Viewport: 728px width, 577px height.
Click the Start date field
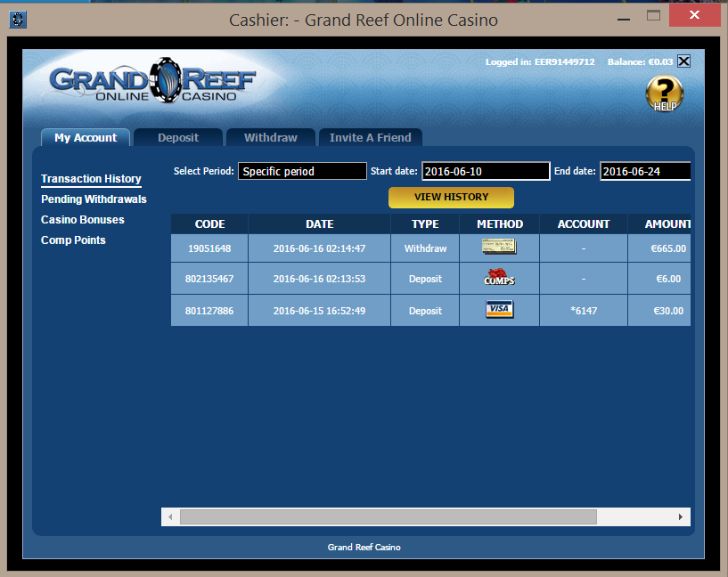click(x=487, y=171)
